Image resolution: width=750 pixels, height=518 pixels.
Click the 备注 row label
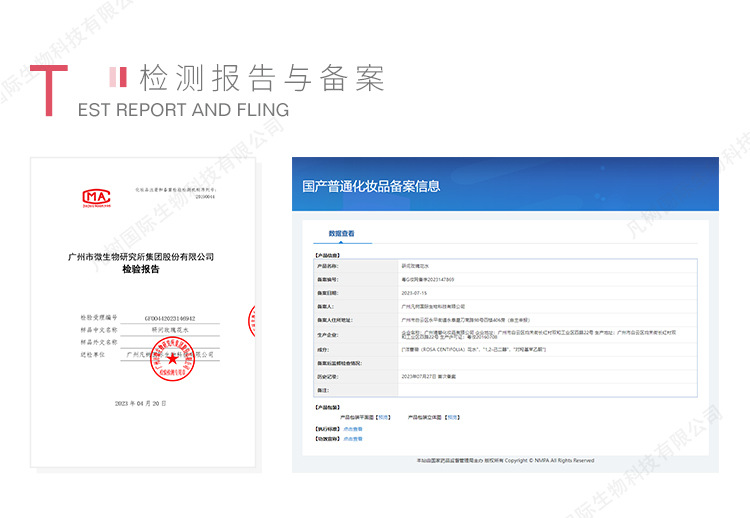click(323, 391)
